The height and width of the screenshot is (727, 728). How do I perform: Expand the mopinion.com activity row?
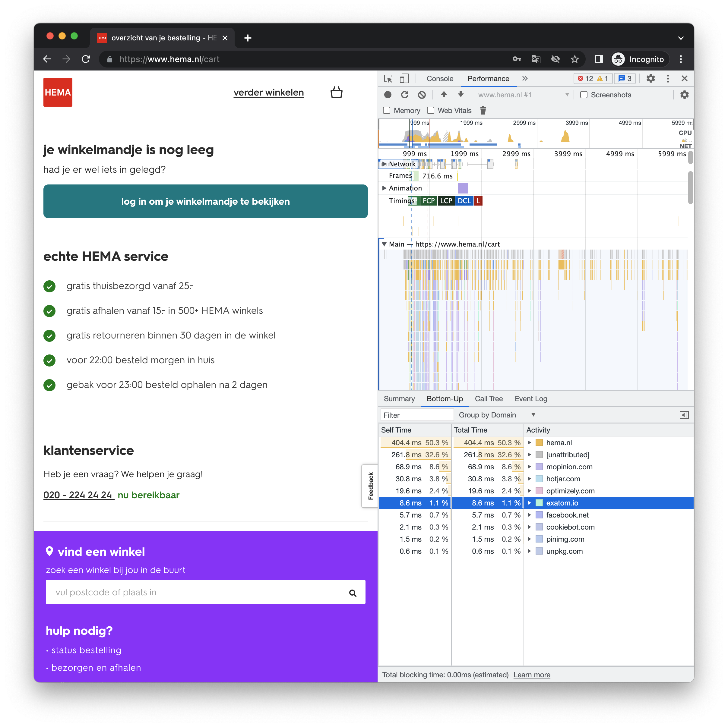point(530,467)
